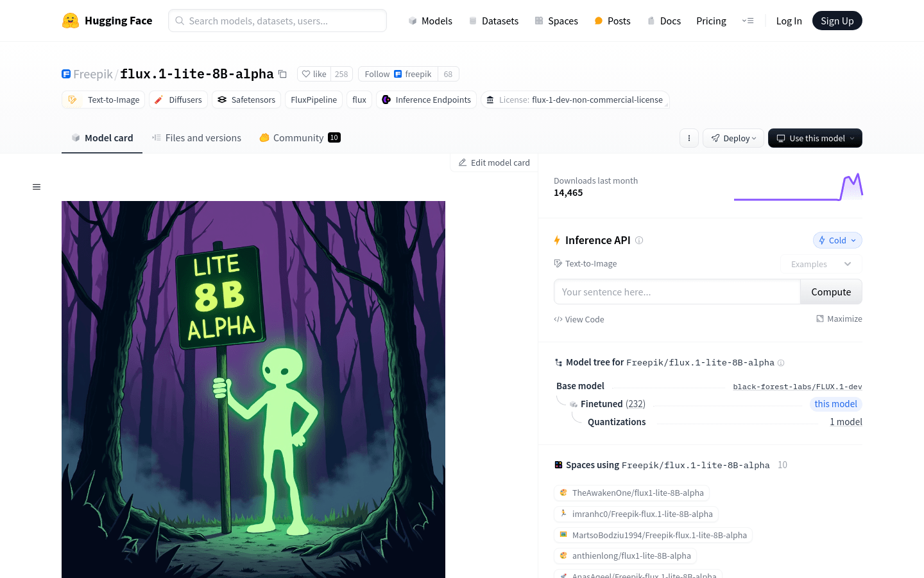The height and width of the screenshot is (578, 924).
Task: Click the Diffusers tag
Action: pos(178,100)
